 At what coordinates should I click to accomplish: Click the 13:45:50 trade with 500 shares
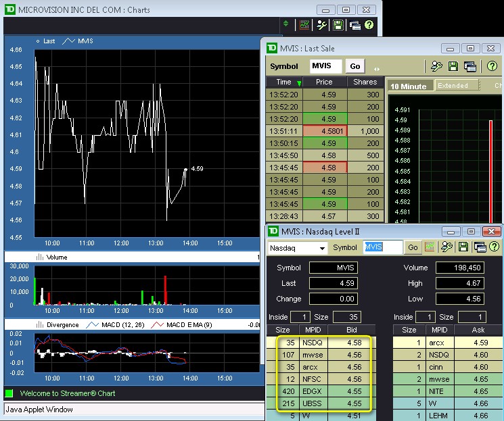tap(325, 155)
